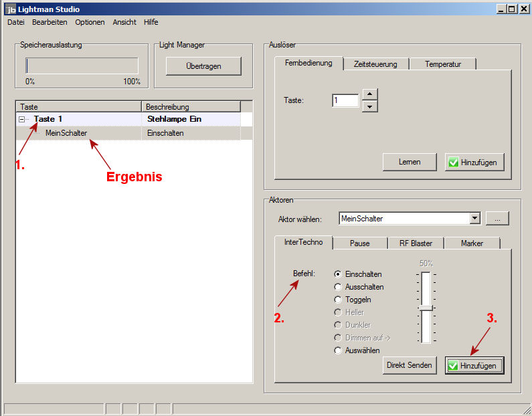
Task: Click the dimmer slider handle
Action: [426, 308]
